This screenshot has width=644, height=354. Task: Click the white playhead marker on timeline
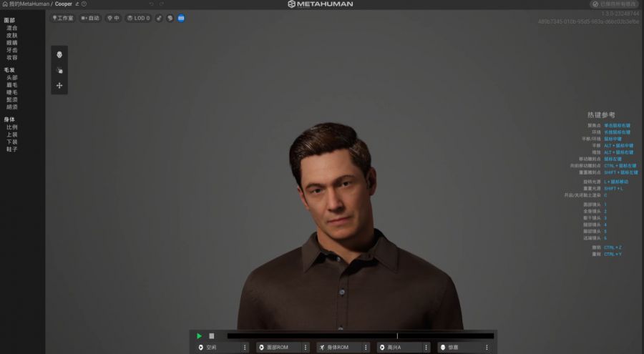(397, 336)
